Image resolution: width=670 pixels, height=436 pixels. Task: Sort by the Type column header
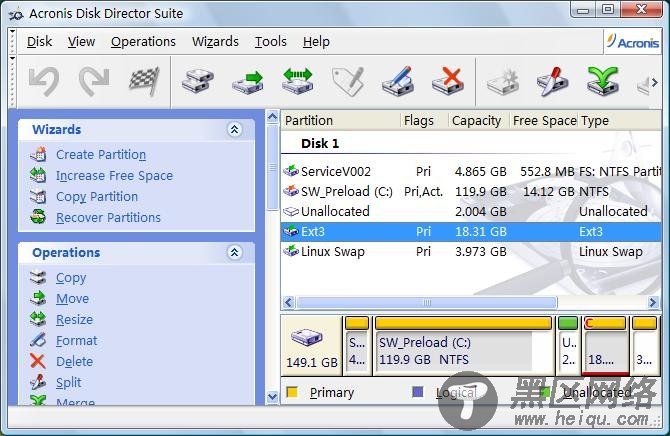tap(620, 121)
